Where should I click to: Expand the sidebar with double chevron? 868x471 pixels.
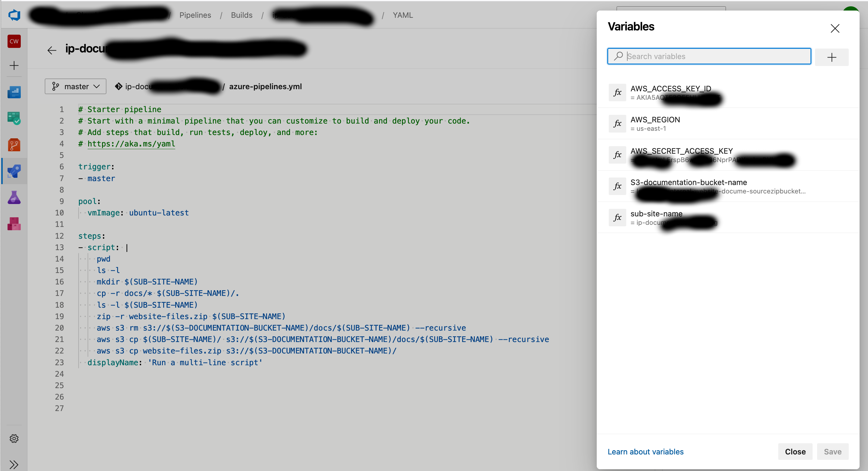click(14, 464)
